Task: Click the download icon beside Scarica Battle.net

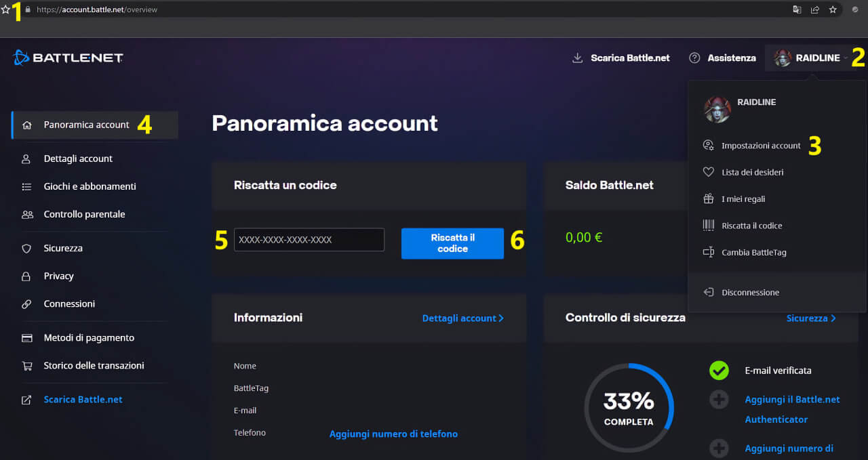Action: point(578,58)
